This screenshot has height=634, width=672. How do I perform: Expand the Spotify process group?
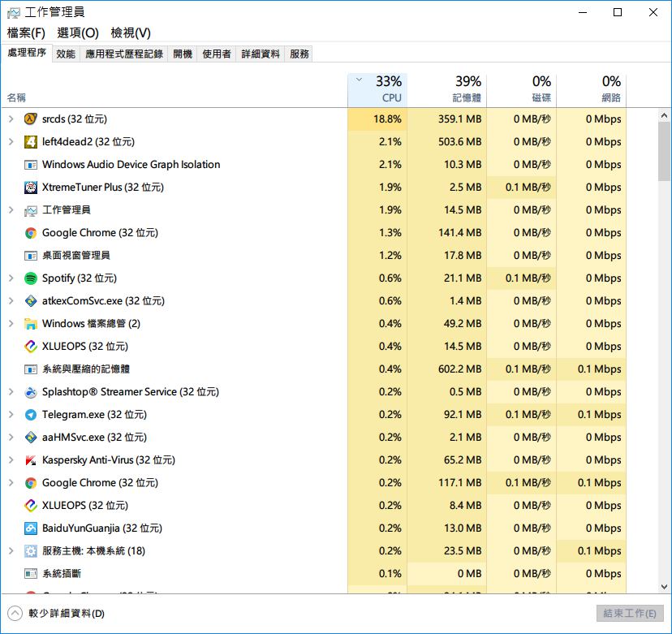(x=11, y=278)
